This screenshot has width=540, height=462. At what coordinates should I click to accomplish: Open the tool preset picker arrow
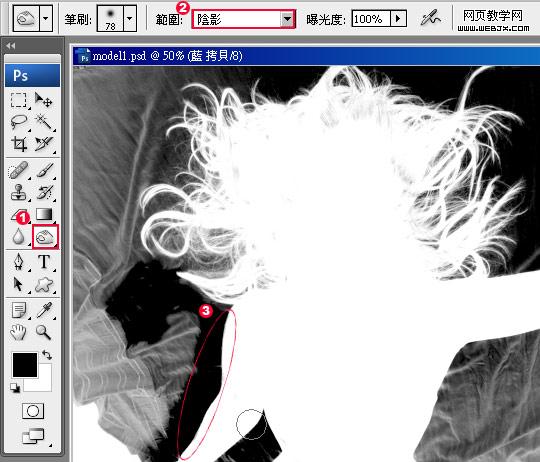click(x=45, y=18)
